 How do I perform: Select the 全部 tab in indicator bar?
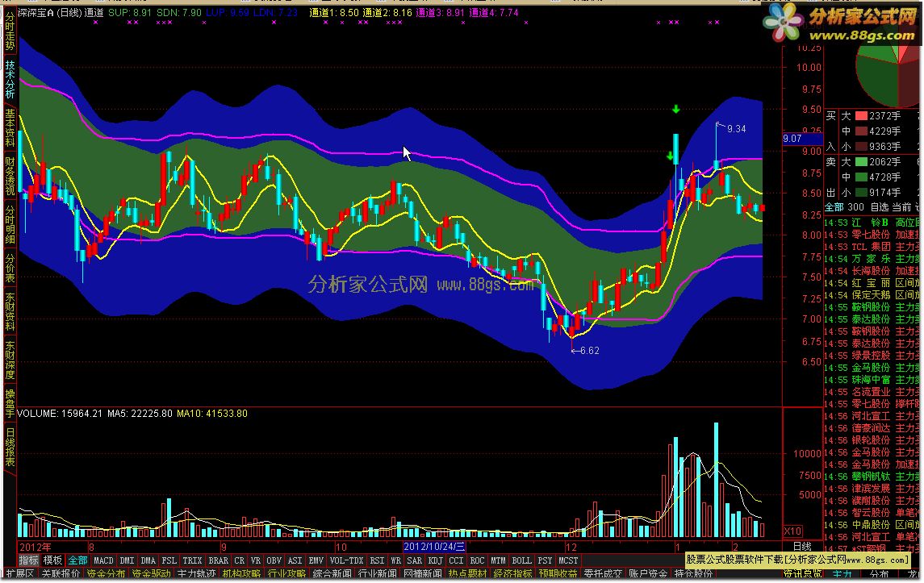(77, 560)
